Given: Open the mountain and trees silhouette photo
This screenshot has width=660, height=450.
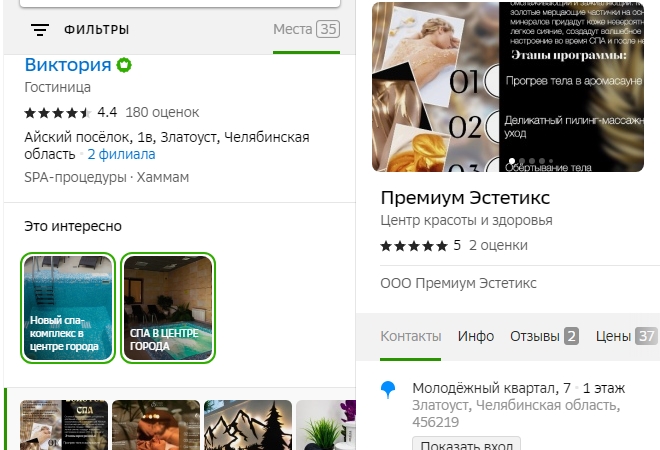Looking at the screenshot, I should point(248,425).
